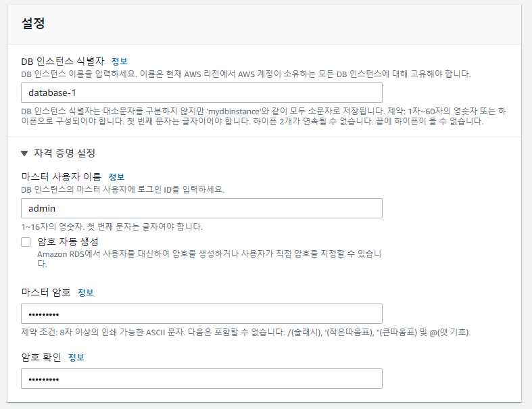Open 정보 link next to 암호 확인

pos(76,358)
